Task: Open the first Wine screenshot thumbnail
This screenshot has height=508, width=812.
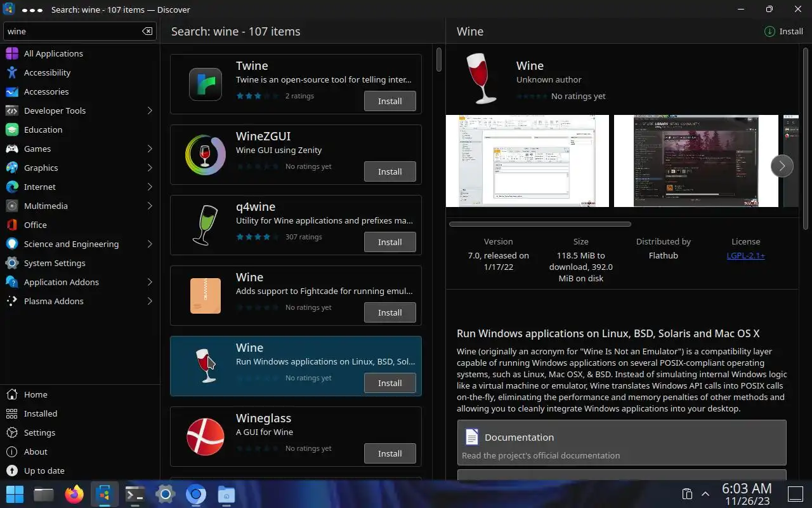Action: (x=527, y=161)
